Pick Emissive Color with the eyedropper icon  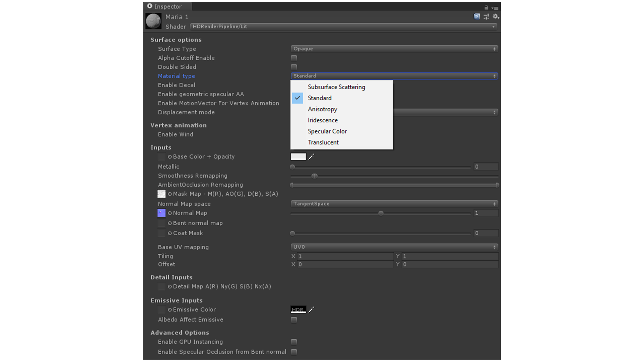point(312,309)
